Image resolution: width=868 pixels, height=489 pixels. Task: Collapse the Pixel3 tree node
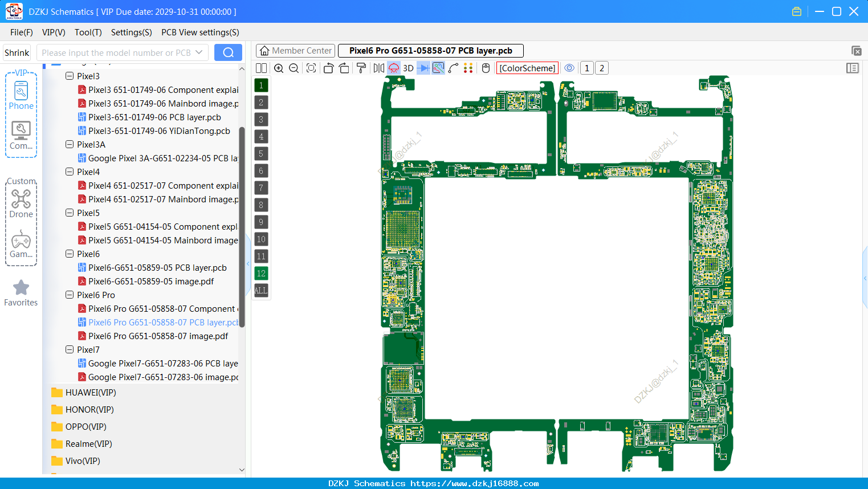(70, 76)
